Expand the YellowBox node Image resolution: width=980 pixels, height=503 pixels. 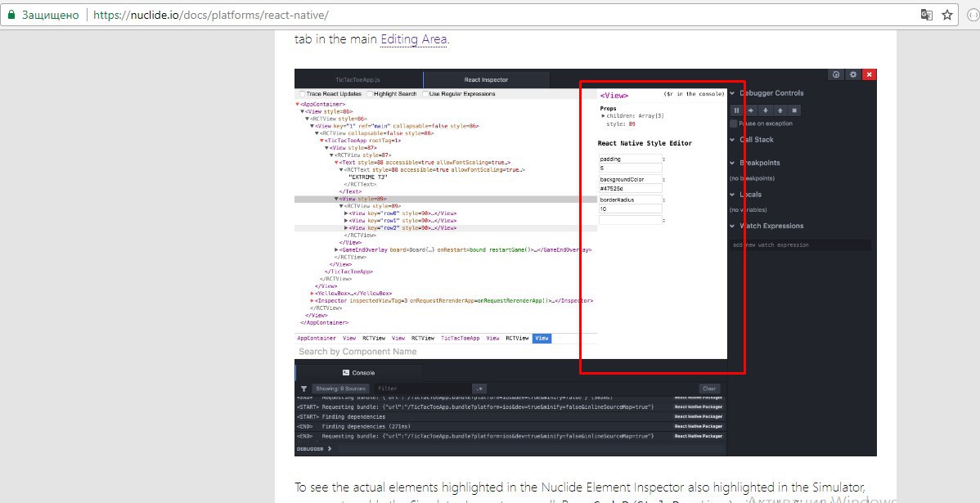coord(312,293)
